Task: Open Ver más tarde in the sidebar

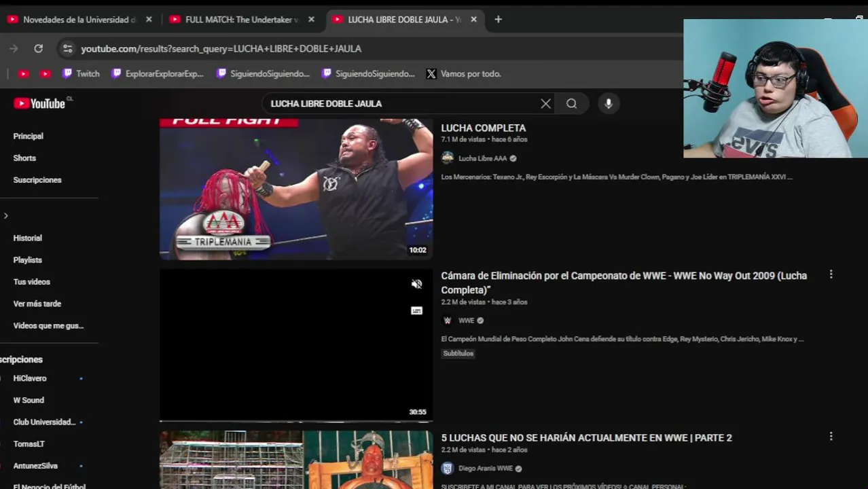Action: (x=37, y=303)
